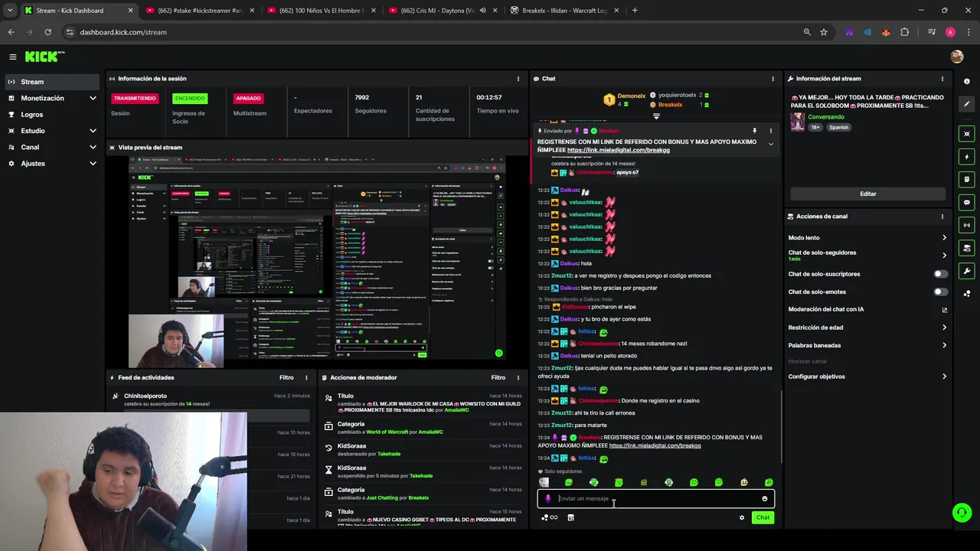Open Filtro in Feed de actividades

pyautogui.click(x=286, y=377)
